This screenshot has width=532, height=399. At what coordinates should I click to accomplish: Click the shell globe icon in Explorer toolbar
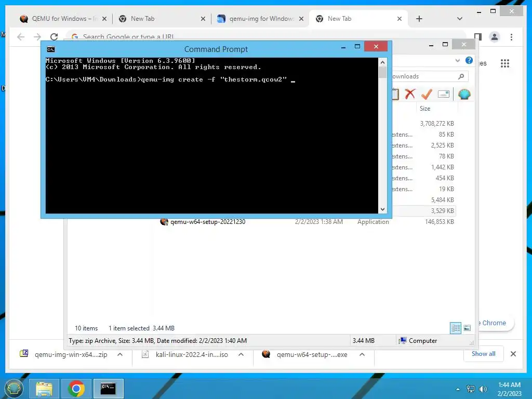464,94
